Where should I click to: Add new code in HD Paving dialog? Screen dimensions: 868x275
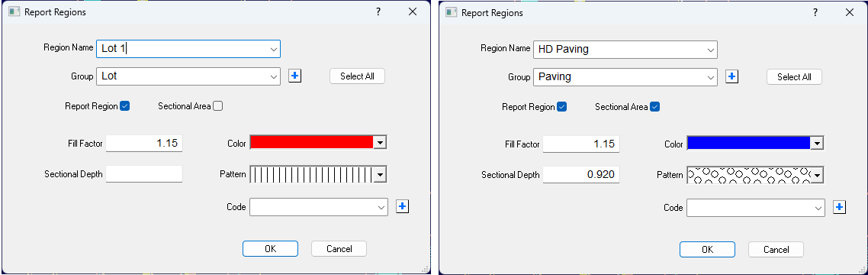pos(840,207)
